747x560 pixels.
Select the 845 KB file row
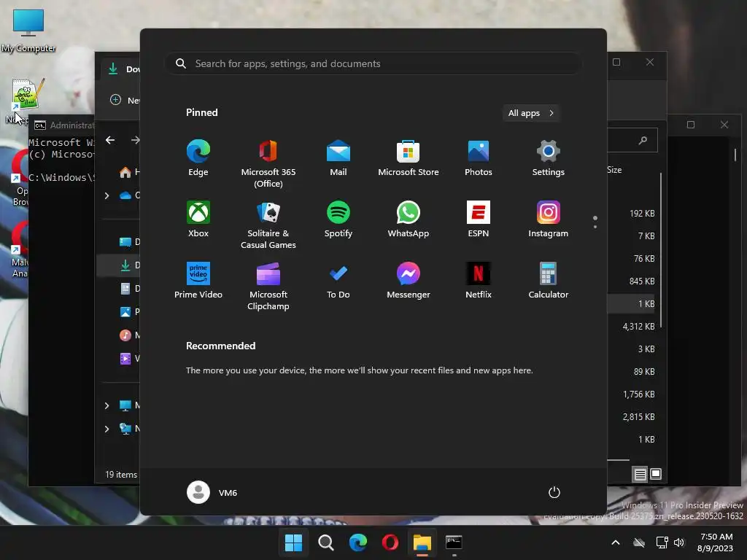pos(632,281)
